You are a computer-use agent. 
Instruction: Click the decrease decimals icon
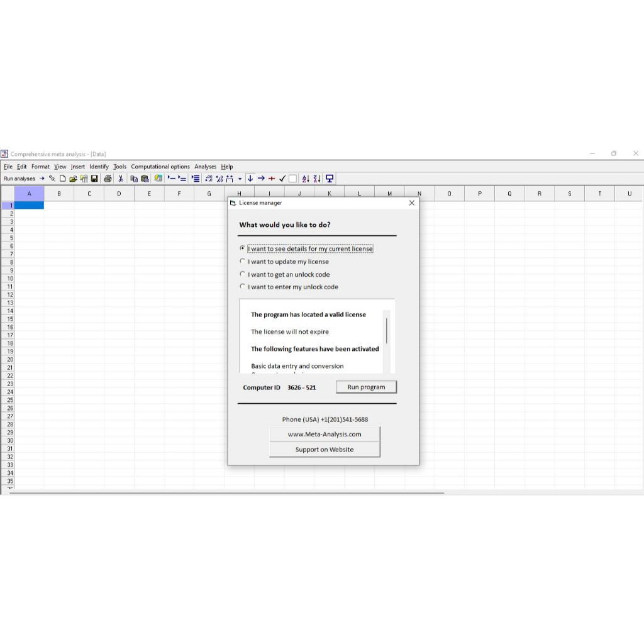209,179
